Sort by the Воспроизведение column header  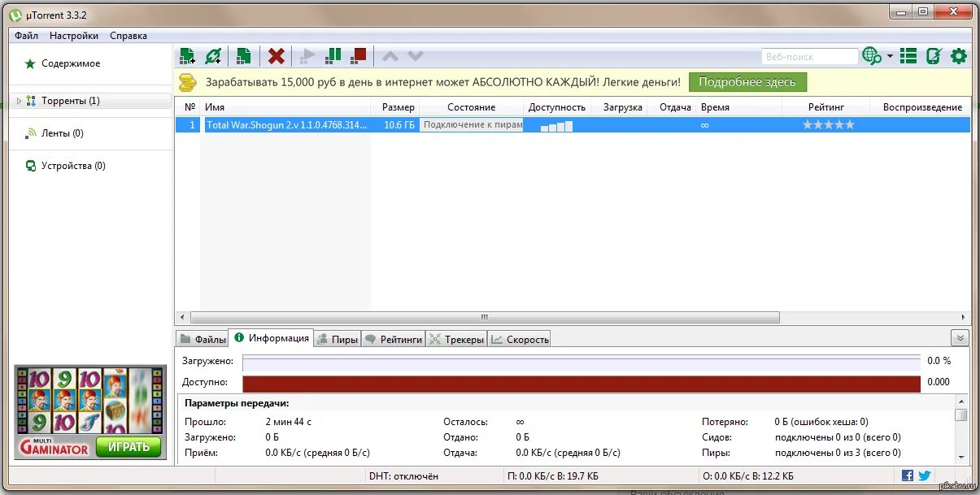922,107
